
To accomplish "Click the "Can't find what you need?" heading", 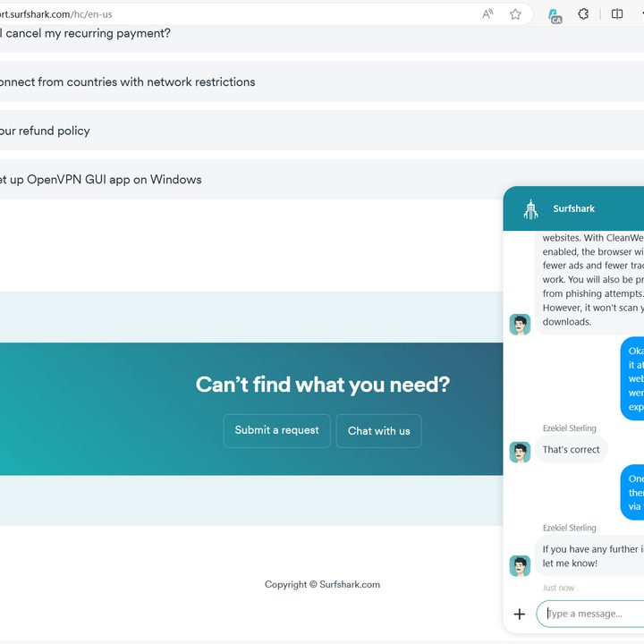I will click(x=323, y=385).
